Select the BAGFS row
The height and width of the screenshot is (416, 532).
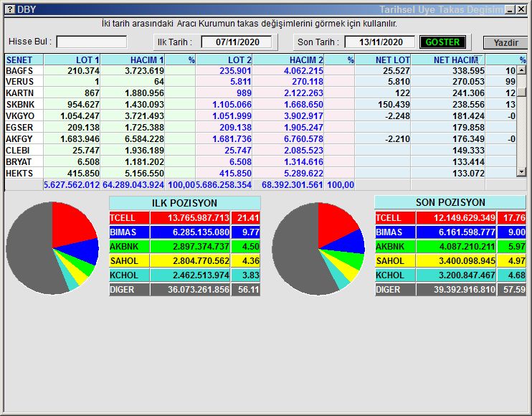pyautogui.click(x=260, y=70)
